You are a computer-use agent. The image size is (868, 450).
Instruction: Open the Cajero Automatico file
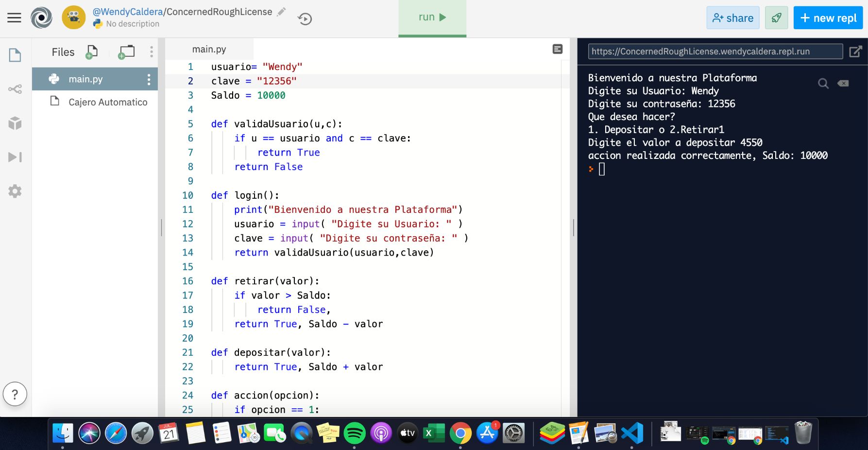107,102
